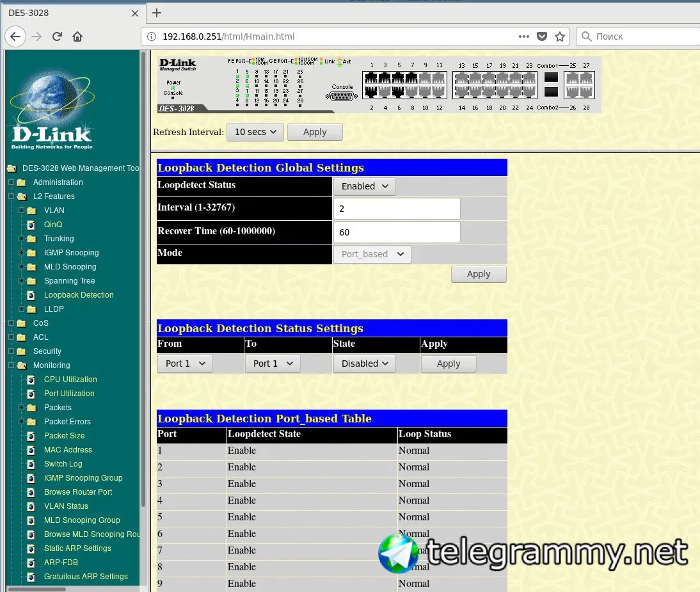The height and width of the screenshot is (592, 700).
Task: Go back using the browser back arrow
Action: point(15,36)
